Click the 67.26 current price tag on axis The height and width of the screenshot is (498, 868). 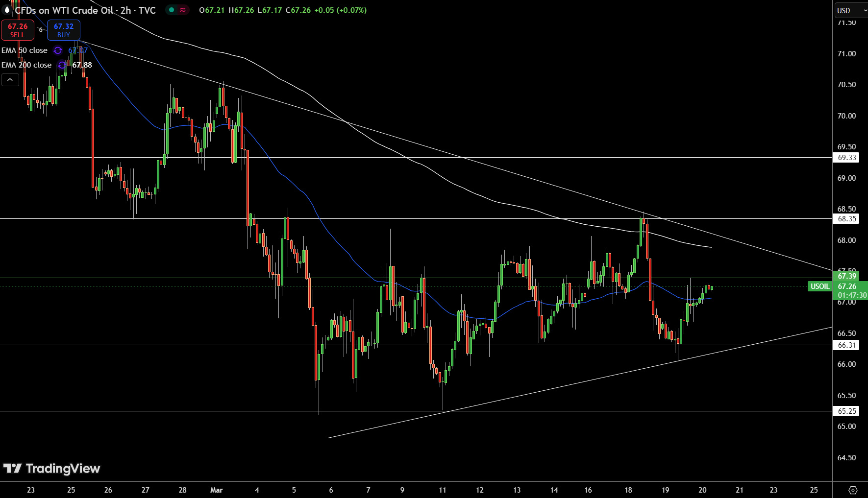[847, 286]
